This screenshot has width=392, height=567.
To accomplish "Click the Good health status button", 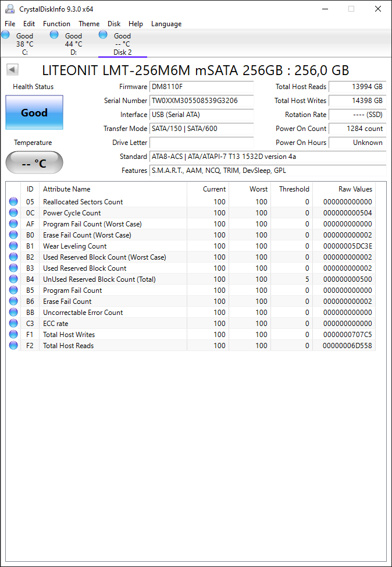I will click(34, 112).
